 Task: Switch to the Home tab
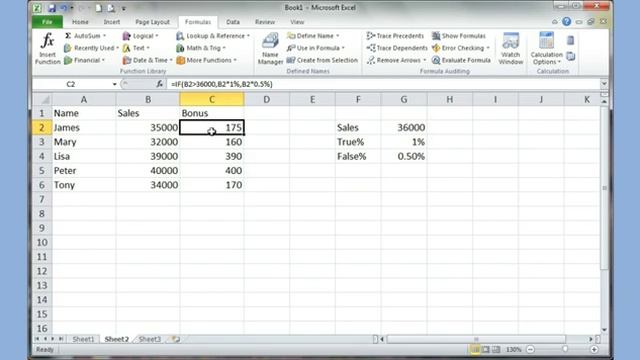[80, 22]
